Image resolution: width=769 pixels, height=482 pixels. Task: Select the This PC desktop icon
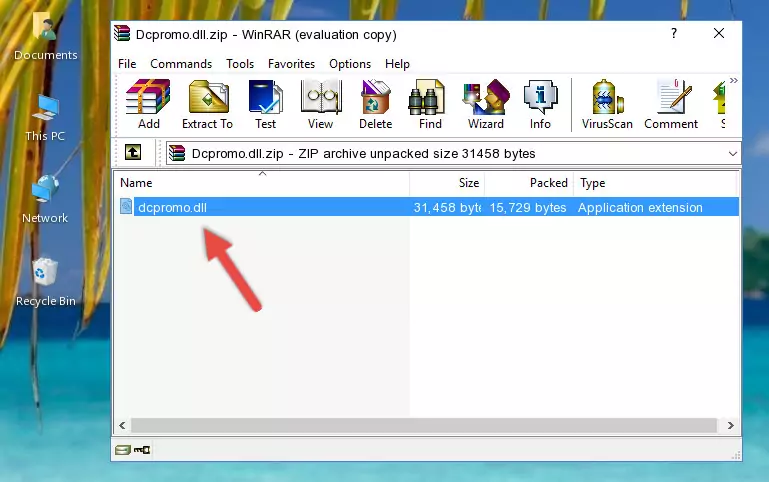click(x=45, y=118)
